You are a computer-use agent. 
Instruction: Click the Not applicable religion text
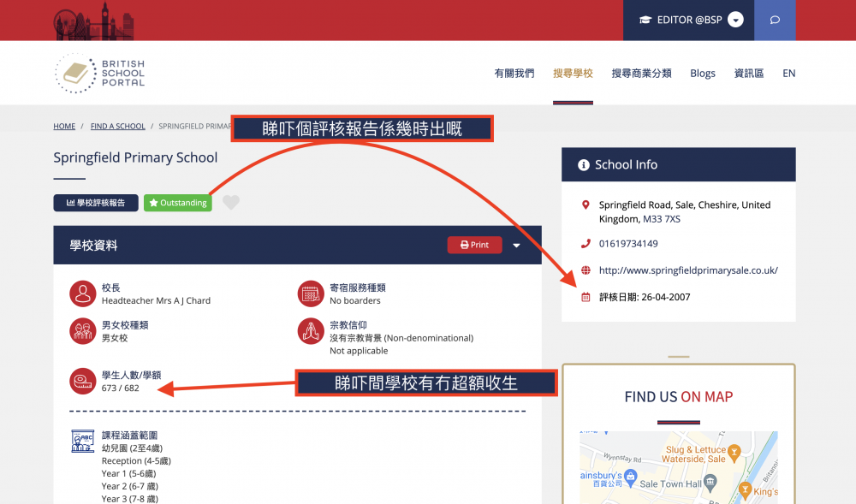(x=359, y=351)
